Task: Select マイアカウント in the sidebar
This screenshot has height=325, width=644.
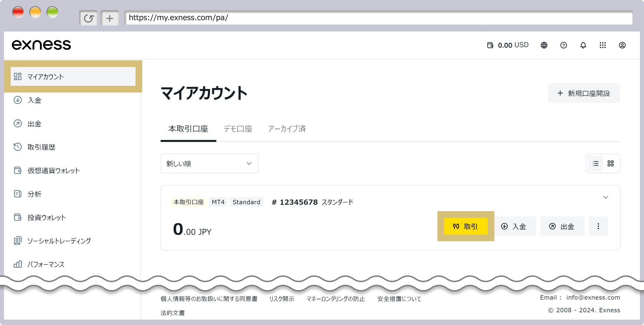Action: click(x=73, y=76)
